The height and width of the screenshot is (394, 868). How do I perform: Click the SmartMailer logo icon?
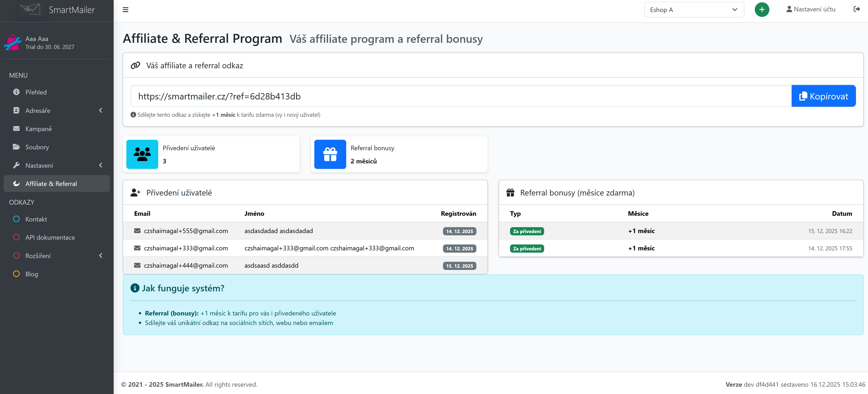point(30,9)
